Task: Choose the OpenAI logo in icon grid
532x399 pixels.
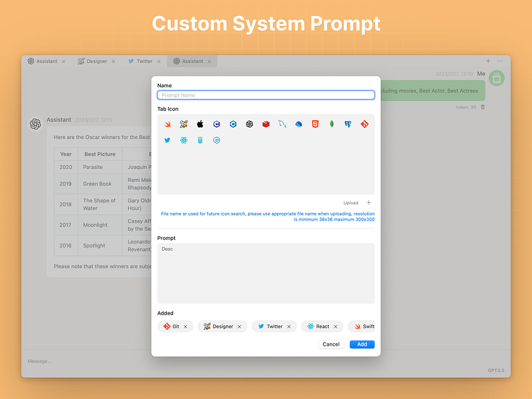Action: tap(249, 124)
